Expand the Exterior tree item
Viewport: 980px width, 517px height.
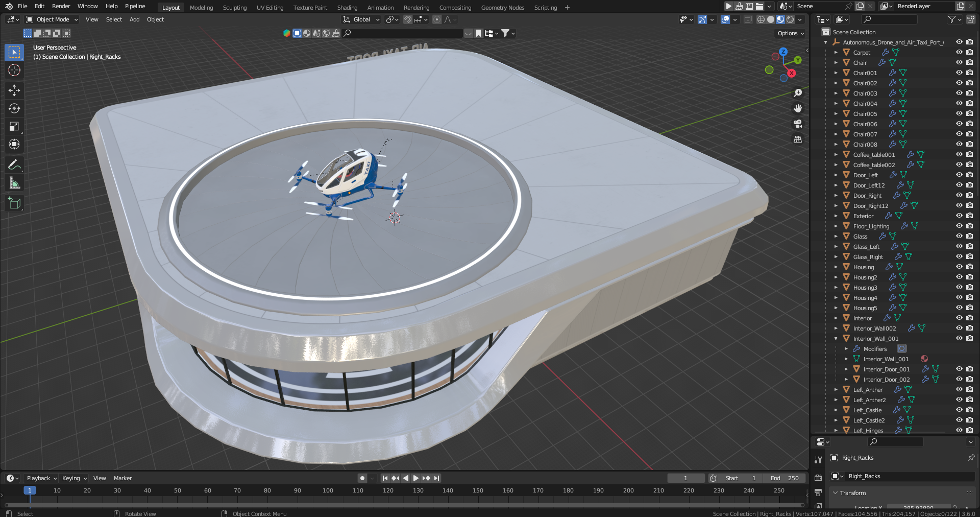(x=836, y=216)
